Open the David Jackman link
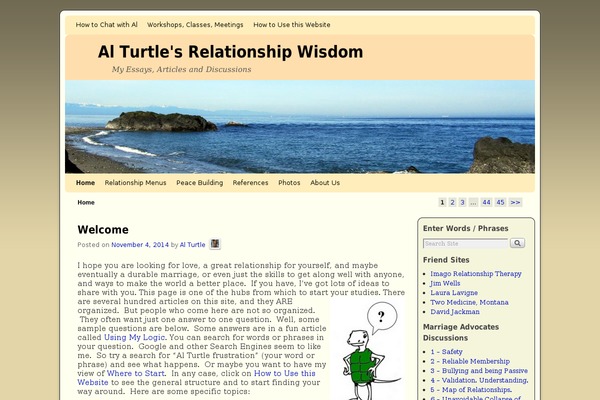 [x=455, y=312]
